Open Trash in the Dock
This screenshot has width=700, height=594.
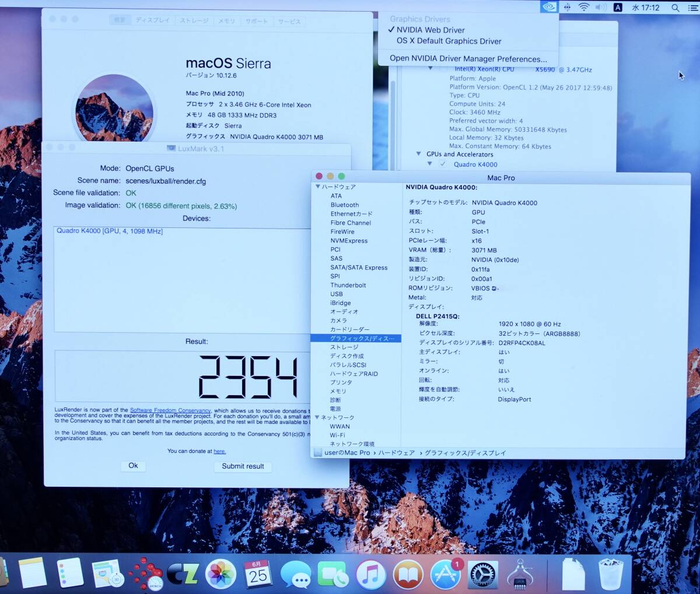[x=611, y=574]
